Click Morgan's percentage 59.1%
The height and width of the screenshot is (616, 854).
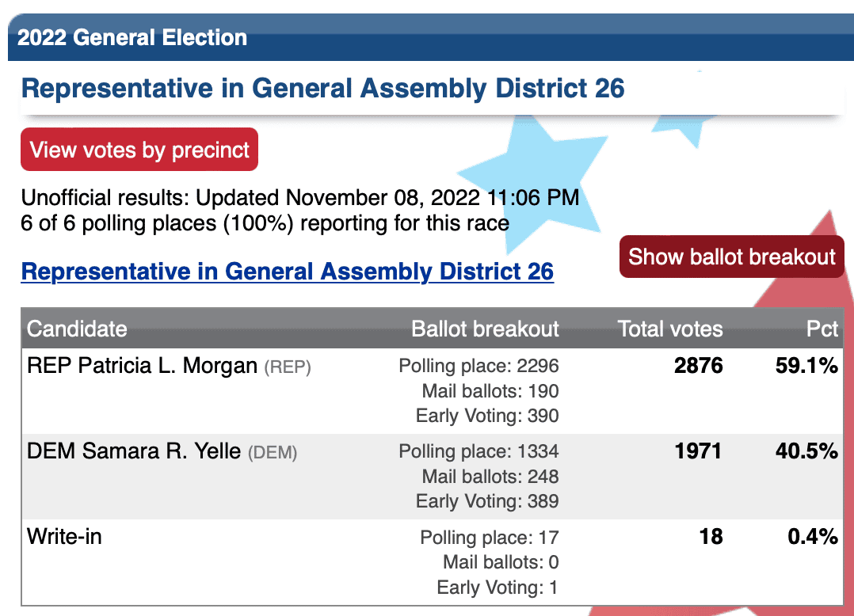[x=806, y=366]
